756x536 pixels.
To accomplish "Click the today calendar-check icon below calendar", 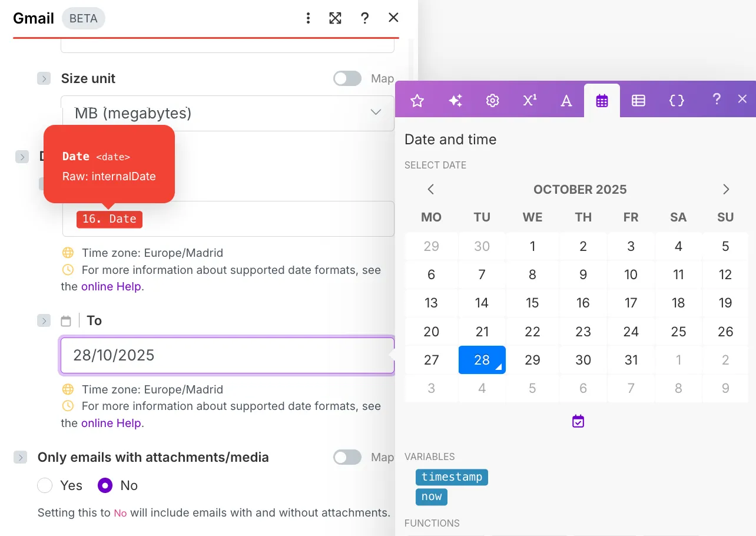I will (578, 421).
